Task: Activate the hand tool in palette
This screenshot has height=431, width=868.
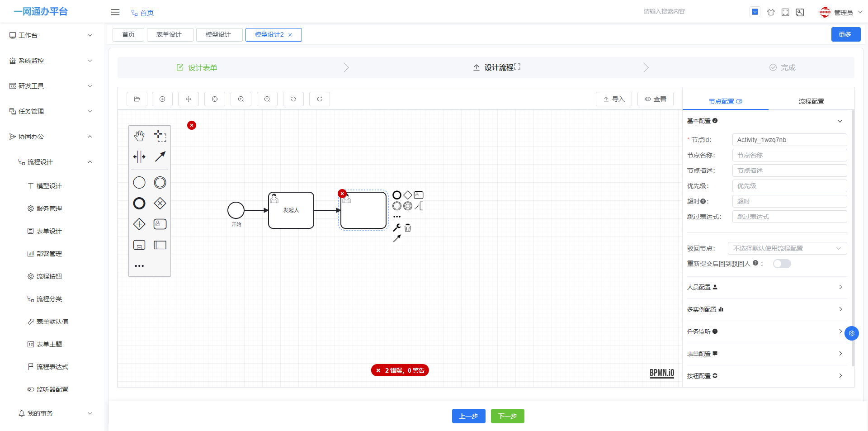Action: (x=139, y=136)
